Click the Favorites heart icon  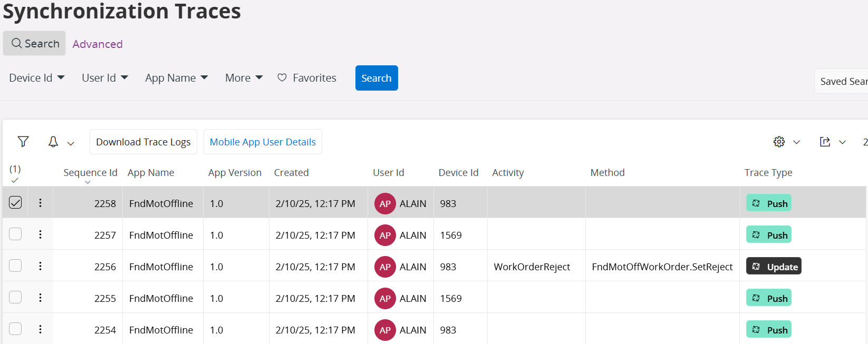[x=282, y=78]
